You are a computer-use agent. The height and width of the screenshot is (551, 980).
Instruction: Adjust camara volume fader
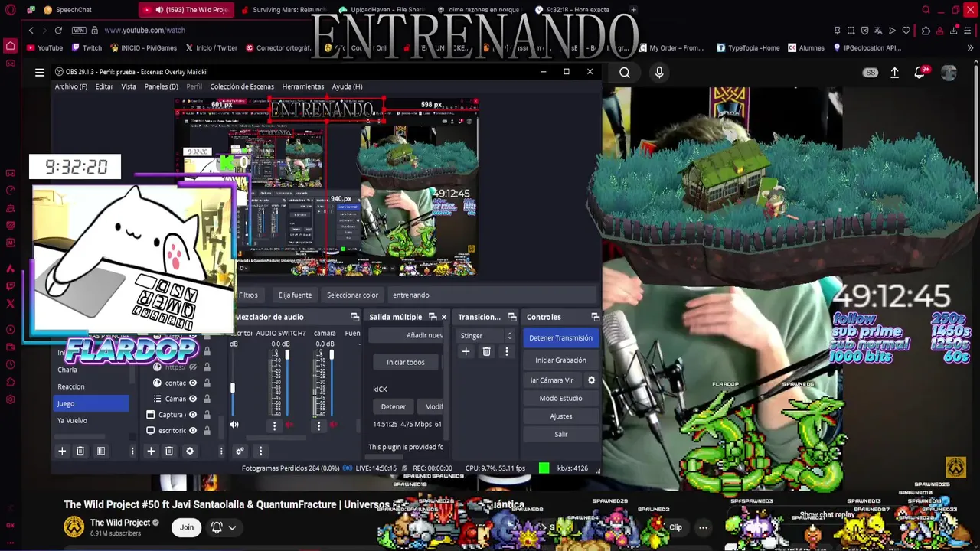point(332,356)
